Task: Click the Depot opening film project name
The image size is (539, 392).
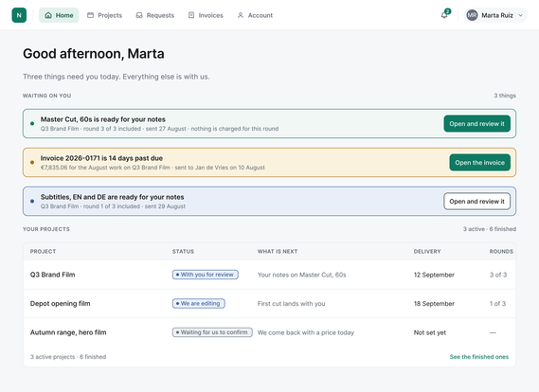Action: pyautogui.click(x=61, y=303)
